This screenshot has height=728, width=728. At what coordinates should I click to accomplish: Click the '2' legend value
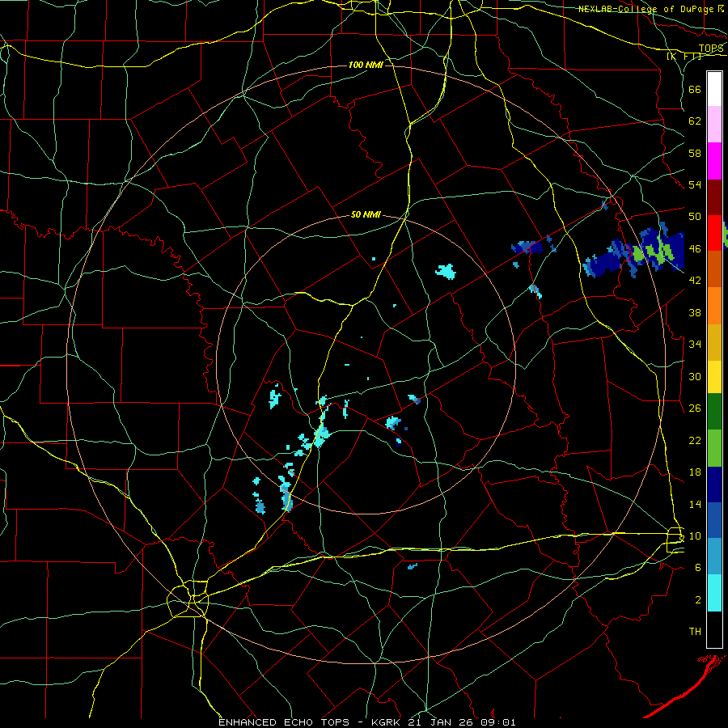point(698,600)
